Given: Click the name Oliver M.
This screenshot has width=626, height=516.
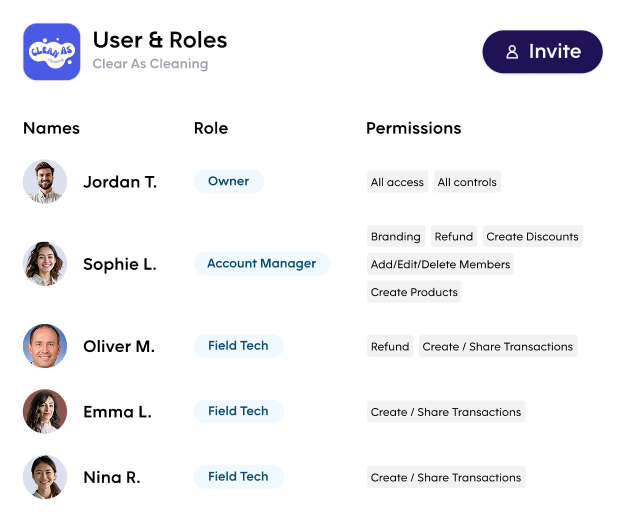Looking at the screenshot, I should point(119,346).
